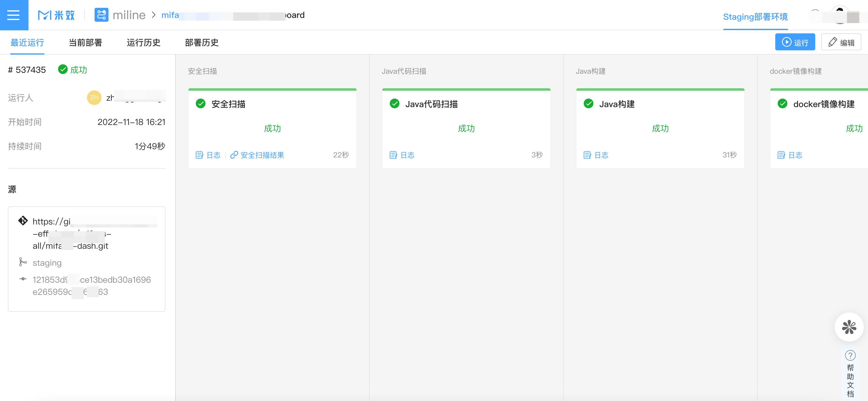Screen dimensions: 868x401
Task: Open the hamburger menu
Action: [x=13, y=15]
